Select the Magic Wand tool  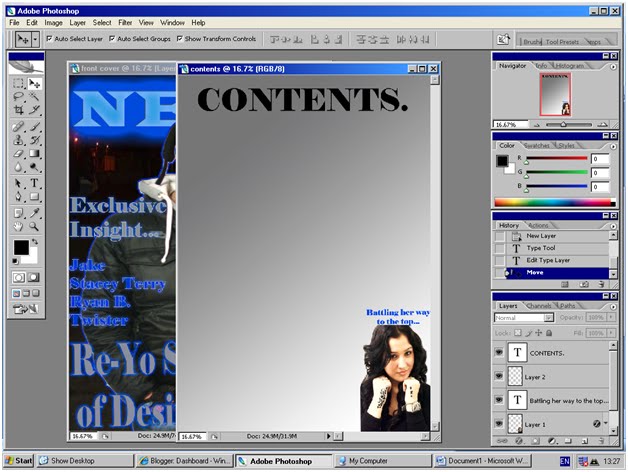[x=34, y=96]
